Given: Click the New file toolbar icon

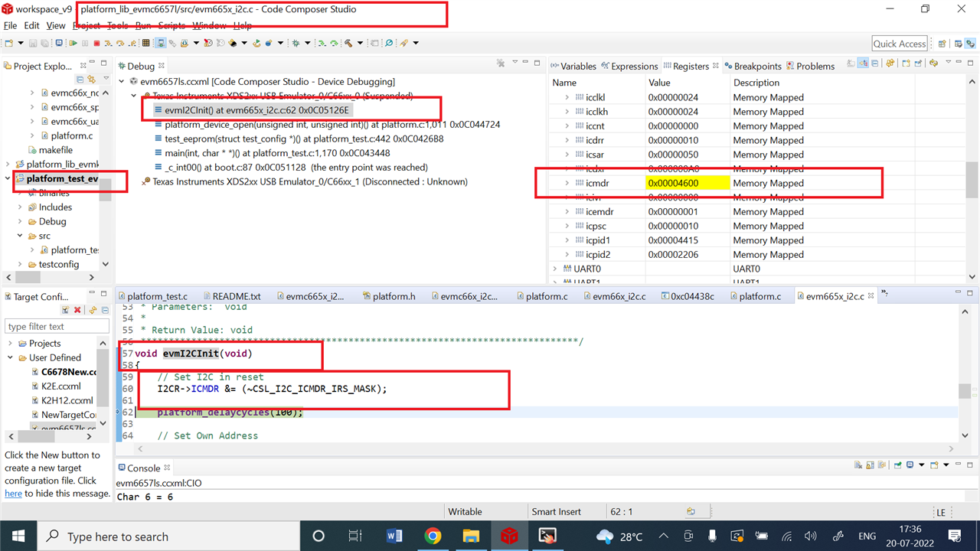Looking at the screenshot, I should click(x=8, y=43).
